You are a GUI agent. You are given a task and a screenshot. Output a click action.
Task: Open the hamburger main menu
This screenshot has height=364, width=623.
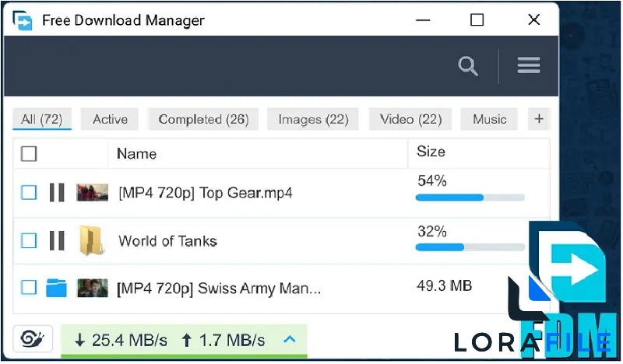(x=529, y=65)
